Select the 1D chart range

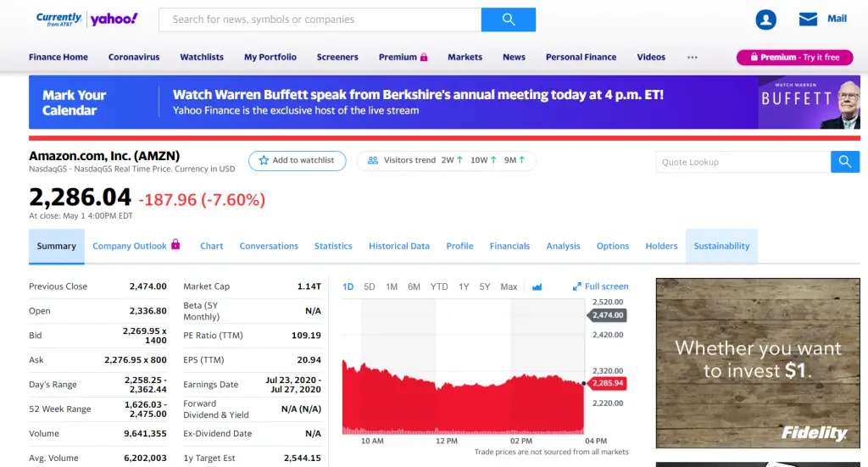348,286
